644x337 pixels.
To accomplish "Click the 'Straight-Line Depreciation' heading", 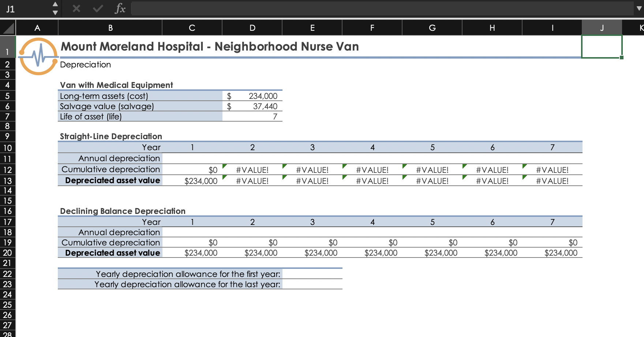I will [x=111, y=136].
